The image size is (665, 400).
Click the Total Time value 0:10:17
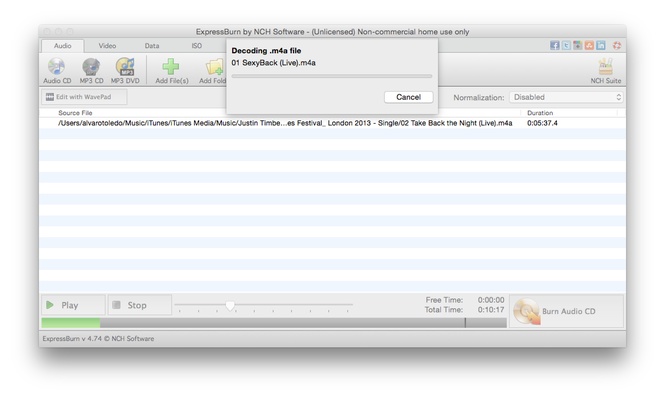(x=491, y=310)
